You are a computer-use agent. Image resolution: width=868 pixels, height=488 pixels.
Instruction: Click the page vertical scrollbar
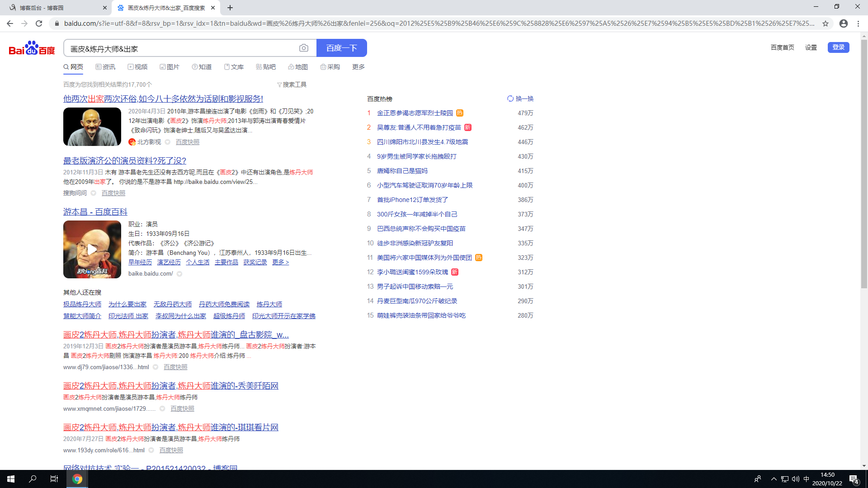coord(863,163)
